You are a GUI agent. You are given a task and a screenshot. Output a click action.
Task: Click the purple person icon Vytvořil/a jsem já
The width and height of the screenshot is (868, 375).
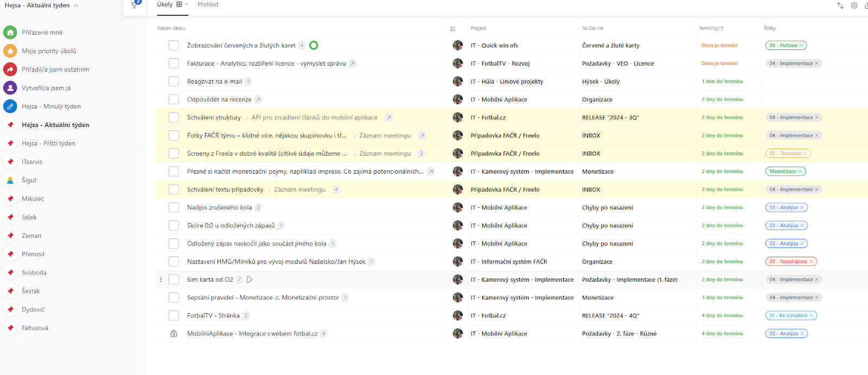10,88
